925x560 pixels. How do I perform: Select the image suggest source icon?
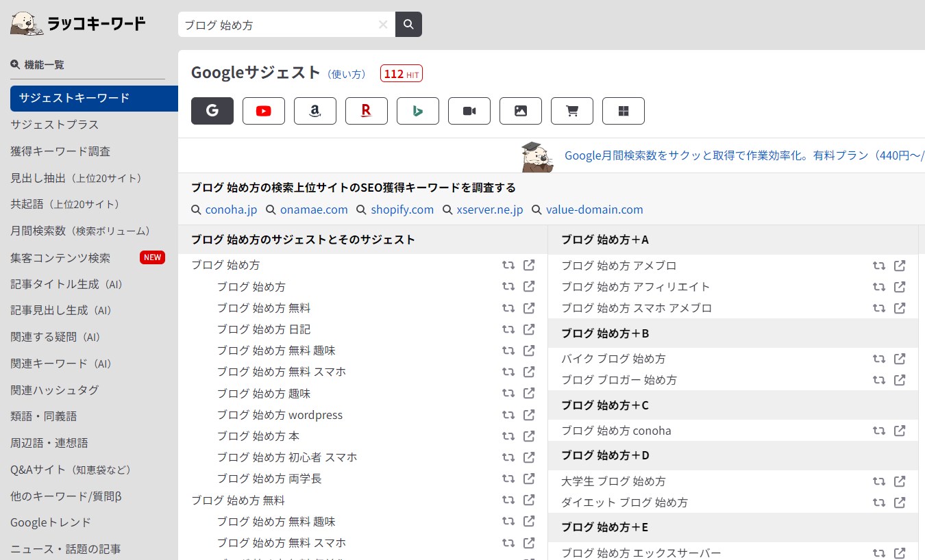click(521, 111)
